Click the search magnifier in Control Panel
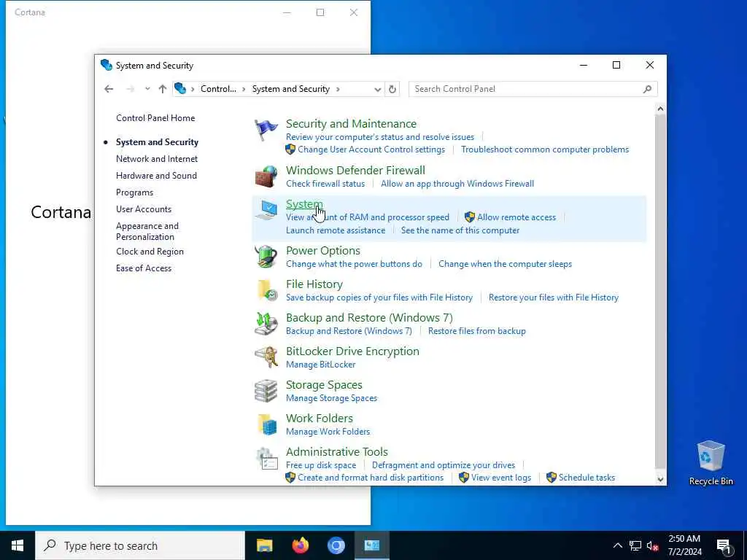 647,89
